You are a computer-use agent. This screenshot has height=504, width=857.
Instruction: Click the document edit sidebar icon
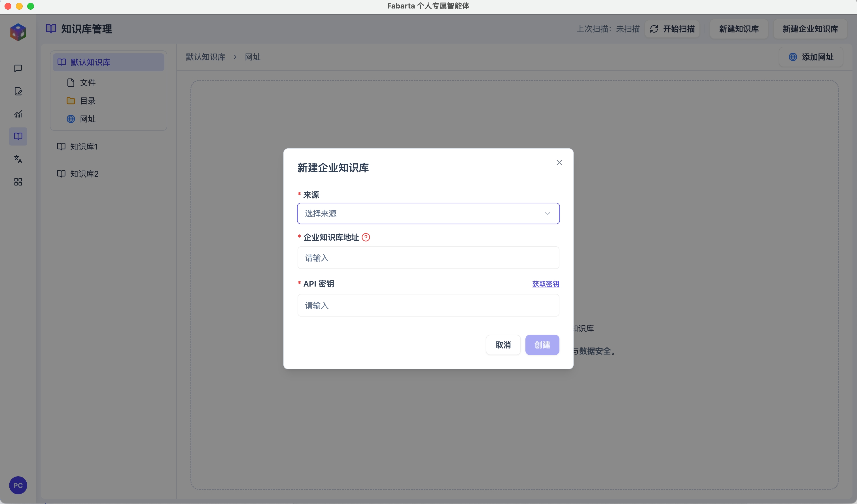coord(18,91)
